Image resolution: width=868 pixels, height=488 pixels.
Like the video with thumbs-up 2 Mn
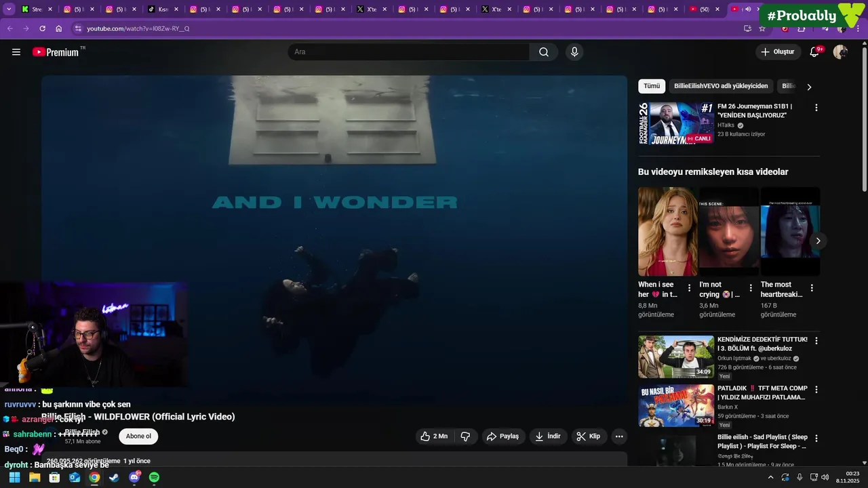pos(434,436)
